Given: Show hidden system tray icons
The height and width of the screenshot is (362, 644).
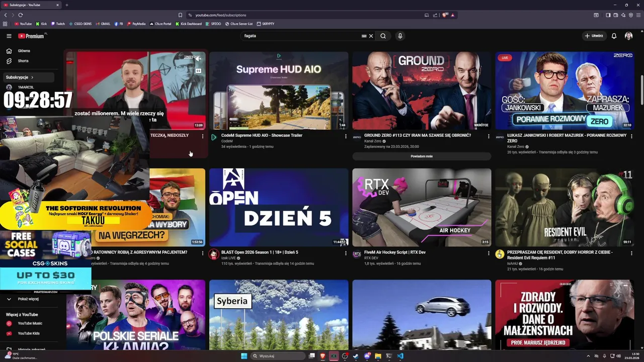Looking at the screenshot, I should pyautogui.click(x=589, y=356).
